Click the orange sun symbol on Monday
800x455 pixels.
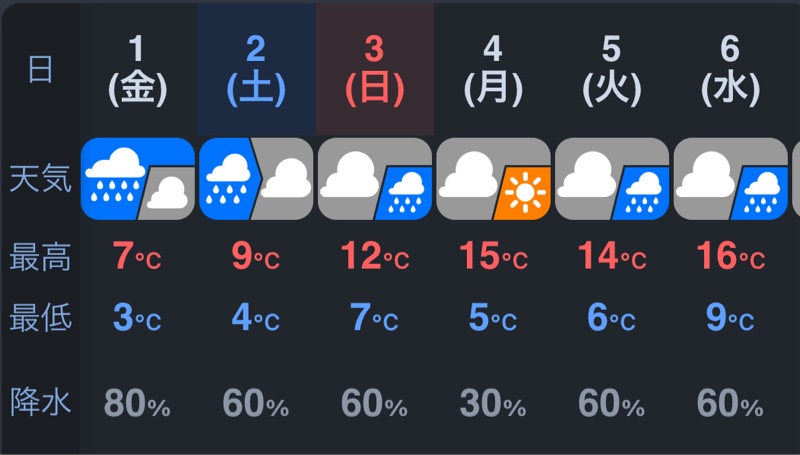coord(524,193)
